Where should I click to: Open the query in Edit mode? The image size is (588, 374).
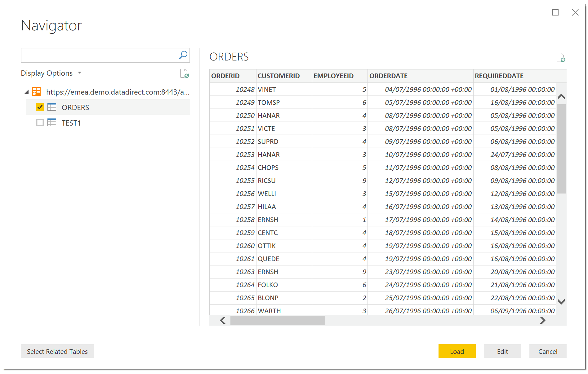point(502,351)
